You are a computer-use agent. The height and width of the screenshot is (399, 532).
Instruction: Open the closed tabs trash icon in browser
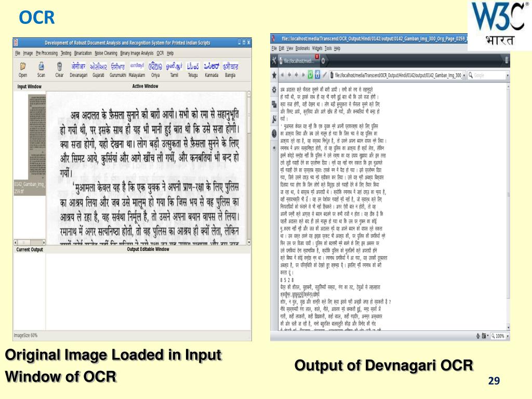(x=507, y=60)
